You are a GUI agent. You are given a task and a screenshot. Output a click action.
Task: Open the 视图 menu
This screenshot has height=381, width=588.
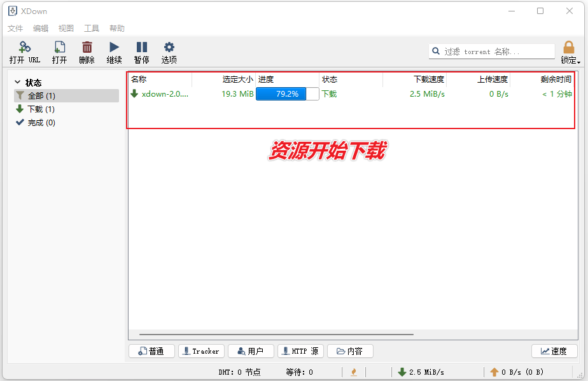tap(66, 28)
